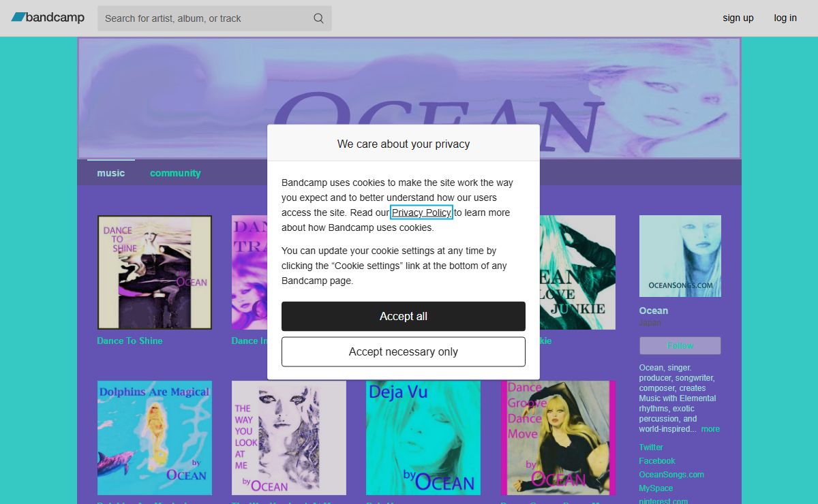The width and height of the screenshot is (818, 504).
Task: Open the Privacy Policy link
Action: click(421, 212)
